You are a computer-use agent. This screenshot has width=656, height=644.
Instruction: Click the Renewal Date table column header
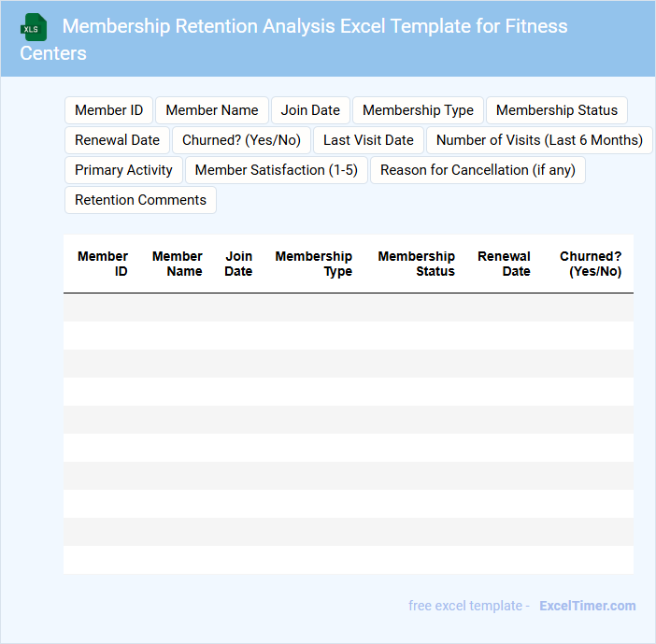point(504,264)
